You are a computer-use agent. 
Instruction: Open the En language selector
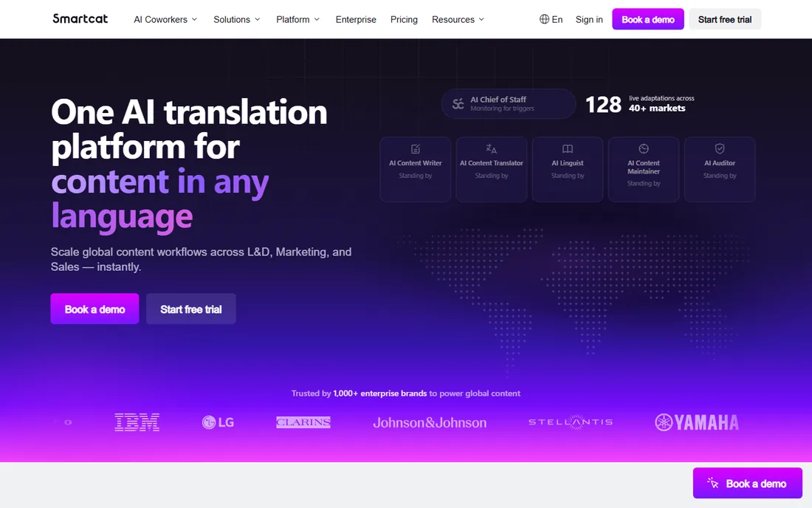(x=551, y=19)
